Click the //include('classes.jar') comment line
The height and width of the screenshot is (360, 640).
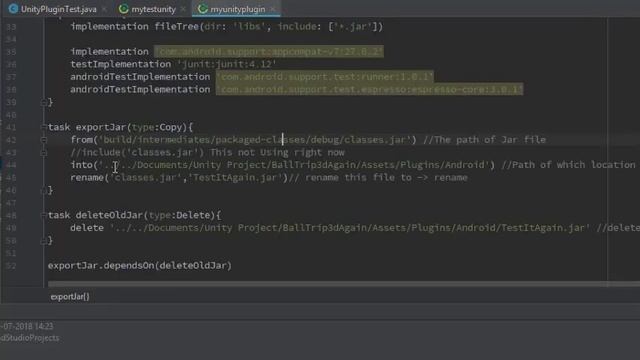click(x=207, y=153)
